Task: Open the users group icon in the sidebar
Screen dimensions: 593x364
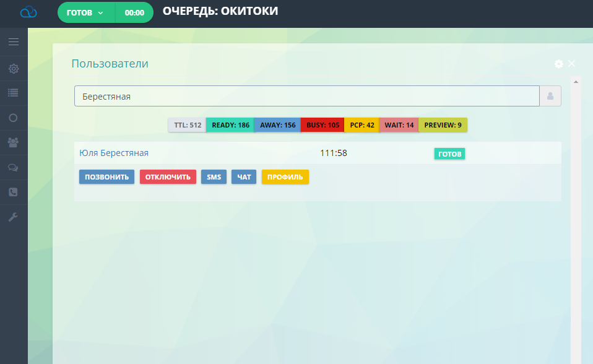Action: click(14, 142)
